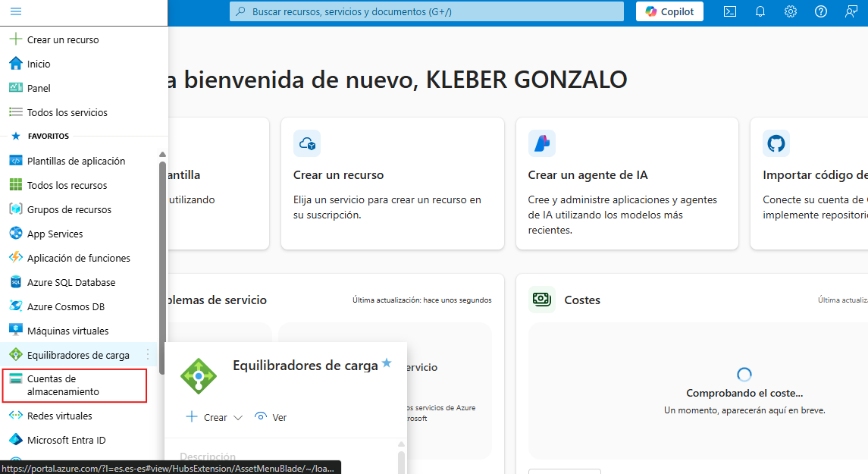Click the Plantillas de aplicación icon
Image resolution: width=868 pixels, height=474 pixels.
(16, 161)
